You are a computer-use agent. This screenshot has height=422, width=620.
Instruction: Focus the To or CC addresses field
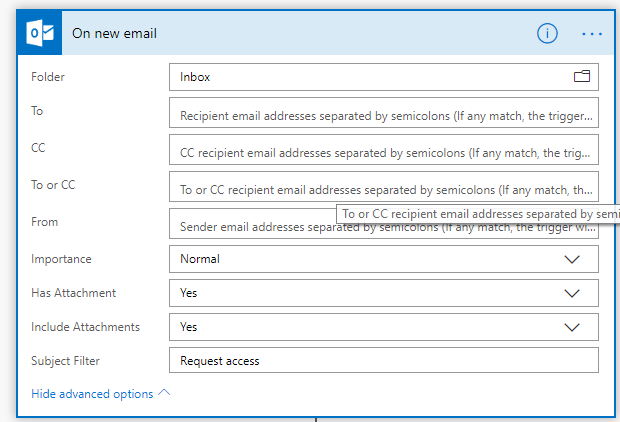384,188
